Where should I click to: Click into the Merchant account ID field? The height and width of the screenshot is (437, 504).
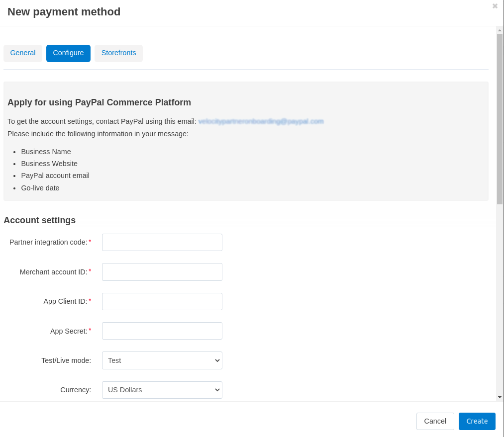pos(162,272)
